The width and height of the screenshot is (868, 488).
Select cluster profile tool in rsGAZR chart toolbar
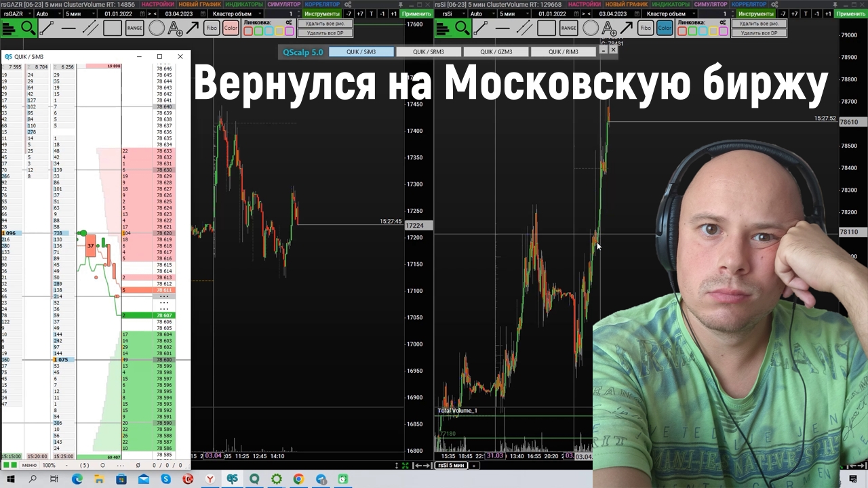tap(9, 28)
